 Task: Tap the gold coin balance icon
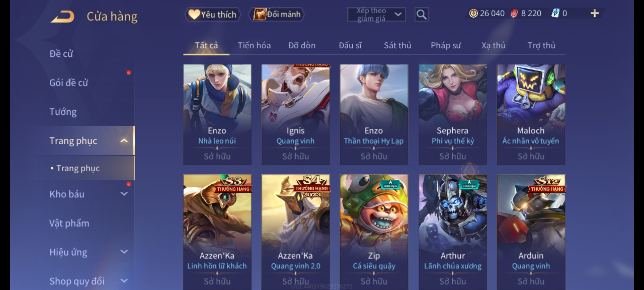[473, 13]
